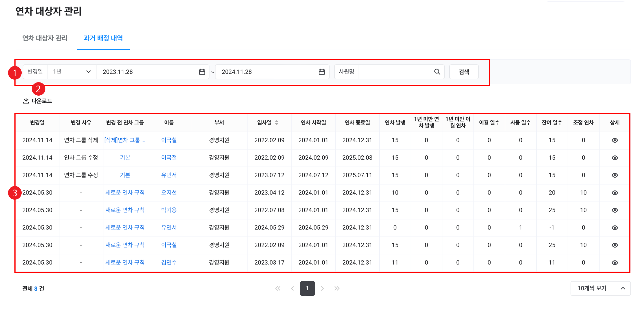Go to next page arrow
This screenshot has height=311, width=644.
click(322, 288)
